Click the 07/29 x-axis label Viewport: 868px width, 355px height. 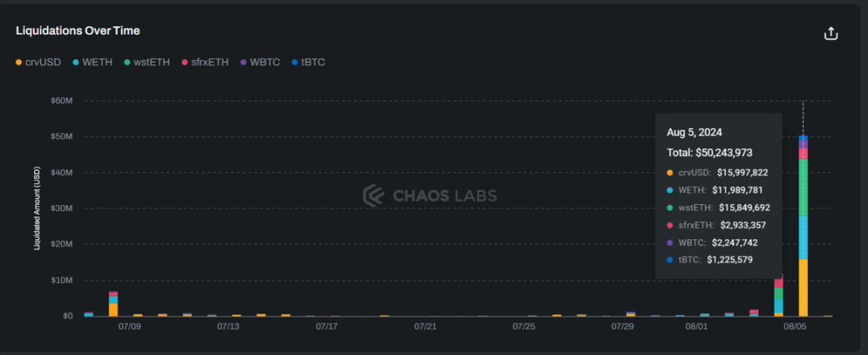[622, 327]
